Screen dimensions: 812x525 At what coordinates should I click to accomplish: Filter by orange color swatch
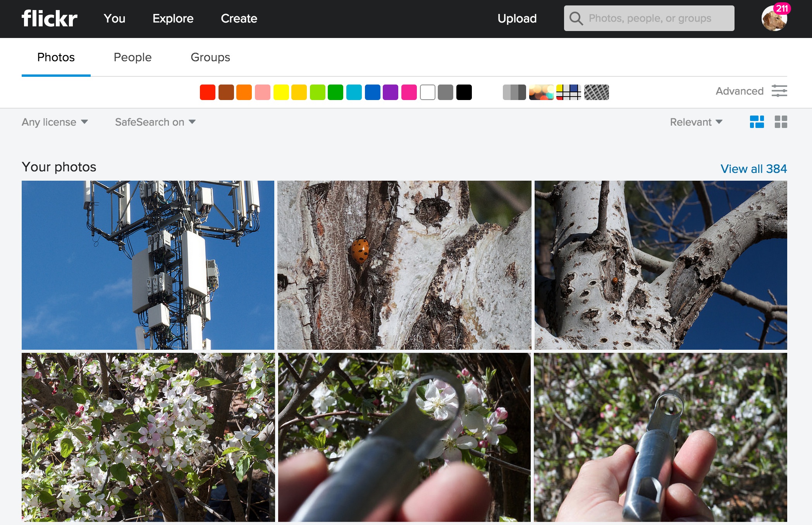244,92
